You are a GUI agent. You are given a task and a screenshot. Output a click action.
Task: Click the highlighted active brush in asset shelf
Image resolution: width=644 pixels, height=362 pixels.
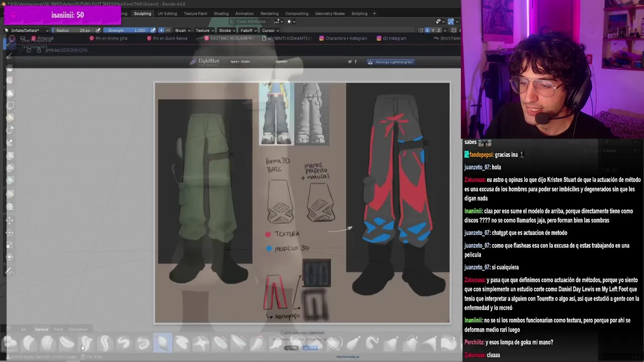click(x=163, y=343)
